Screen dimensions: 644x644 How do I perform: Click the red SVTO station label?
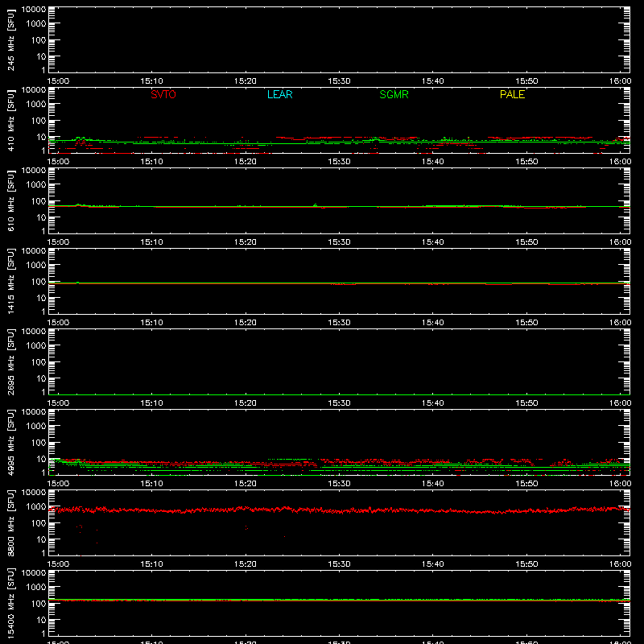[x=163, y=94]
